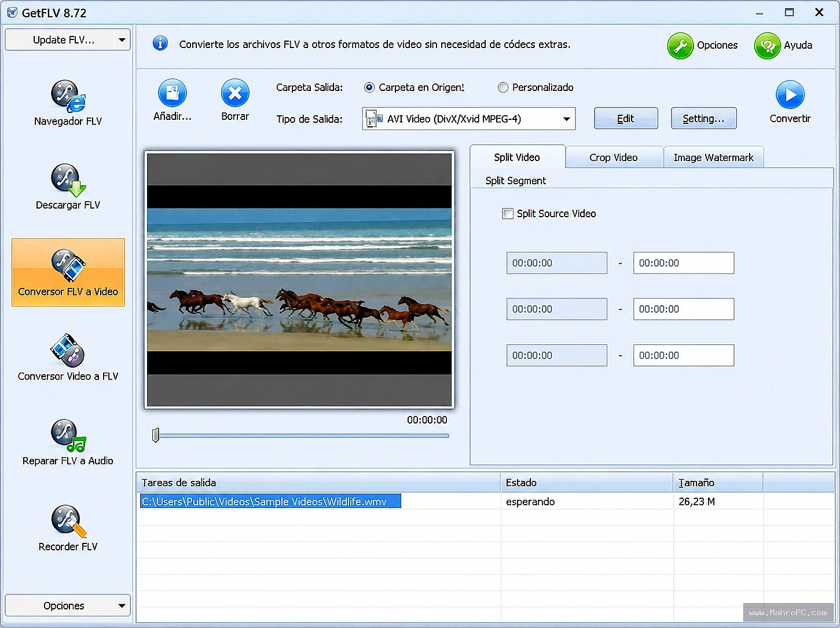
Task: Switch to the Crop Video tab
Action: click(614, 158)
